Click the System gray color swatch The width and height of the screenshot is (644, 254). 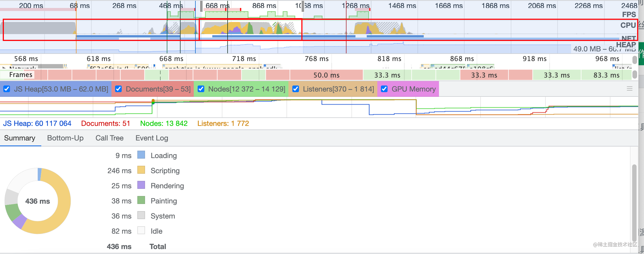[141, 216]
